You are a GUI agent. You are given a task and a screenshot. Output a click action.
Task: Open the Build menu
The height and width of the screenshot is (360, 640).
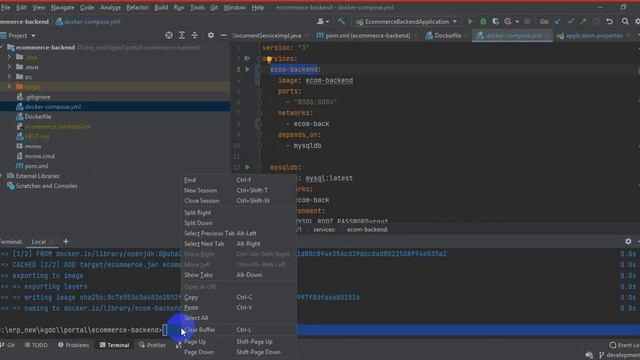click(x=161, y=7)
